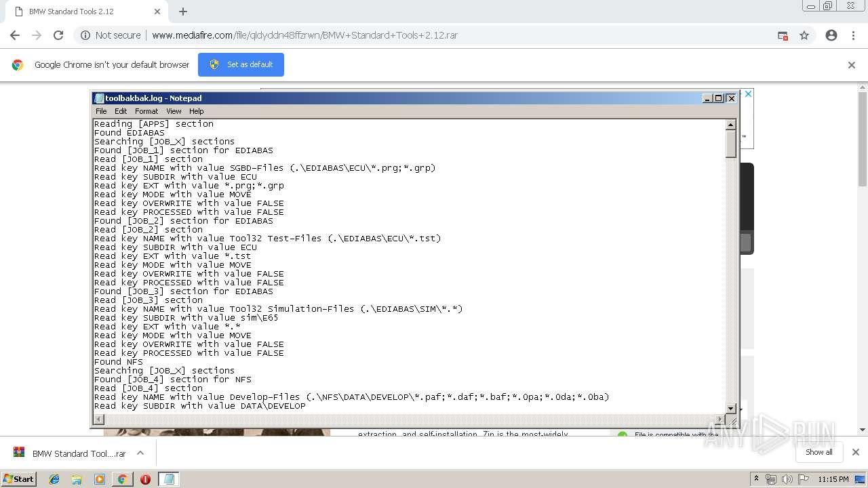Open the media player taskbar icon
The width and height of the screenshot is (868, 488).
click(100, 479)
